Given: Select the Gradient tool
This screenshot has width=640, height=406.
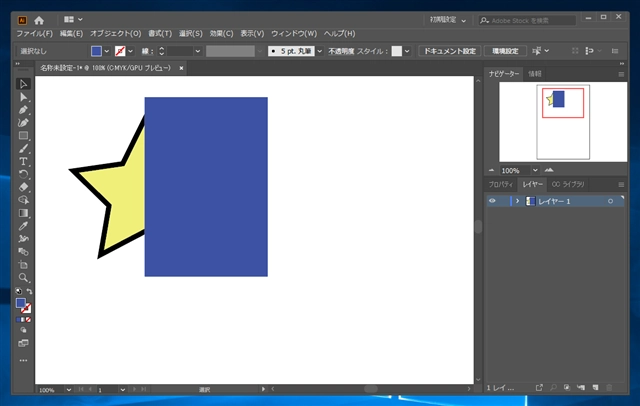Looking at the screenshot, I should (x=23, y=213).
